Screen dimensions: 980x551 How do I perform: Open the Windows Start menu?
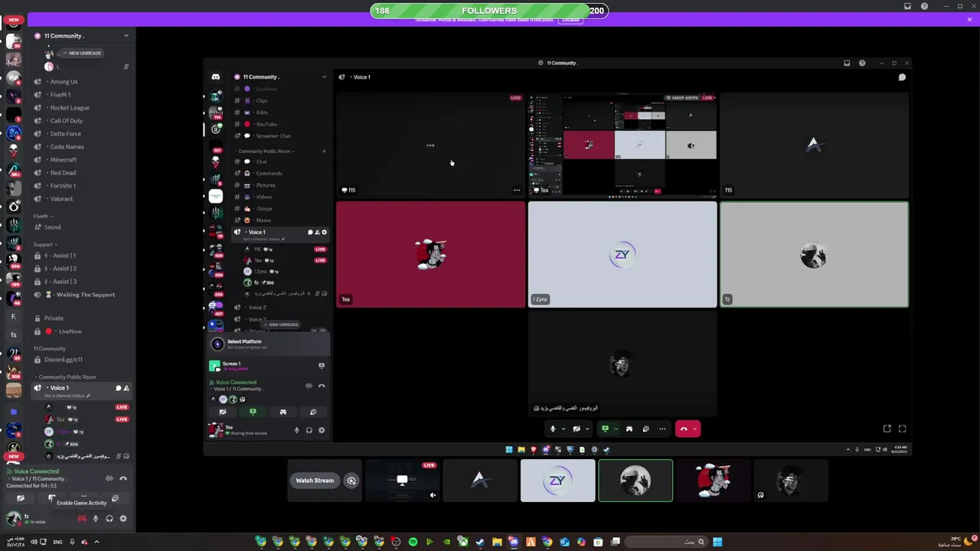pyautogui.click(x=717, y=542)
